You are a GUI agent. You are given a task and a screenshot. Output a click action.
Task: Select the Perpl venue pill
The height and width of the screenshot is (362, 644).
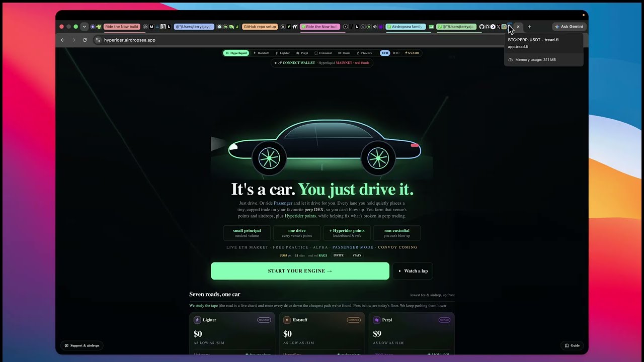(302, 53)
